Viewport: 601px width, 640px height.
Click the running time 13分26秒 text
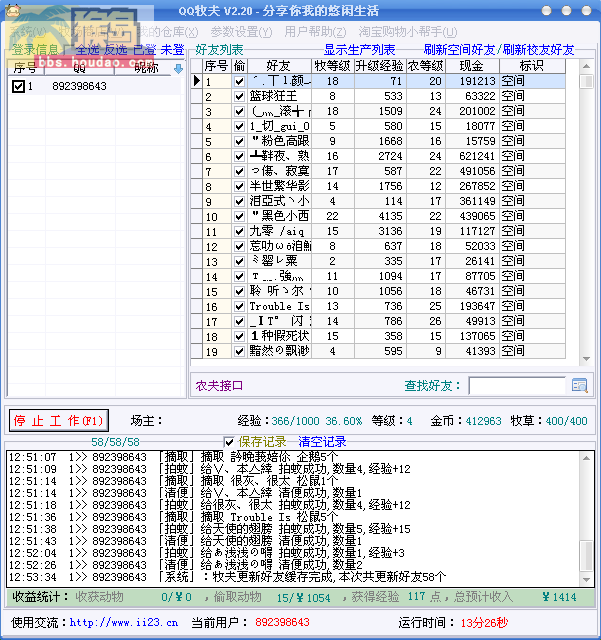pos(484,623)
